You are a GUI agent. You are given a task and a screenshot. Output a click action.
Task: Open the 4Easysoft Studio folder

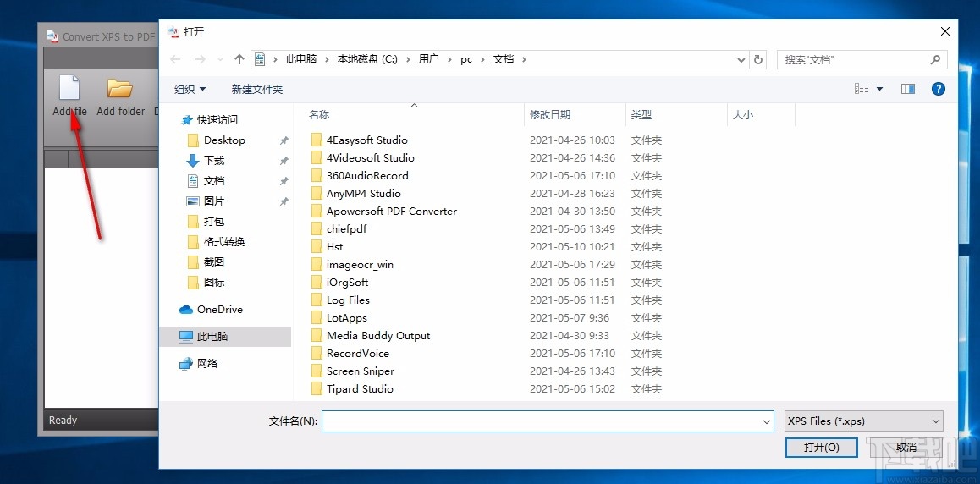367,140
